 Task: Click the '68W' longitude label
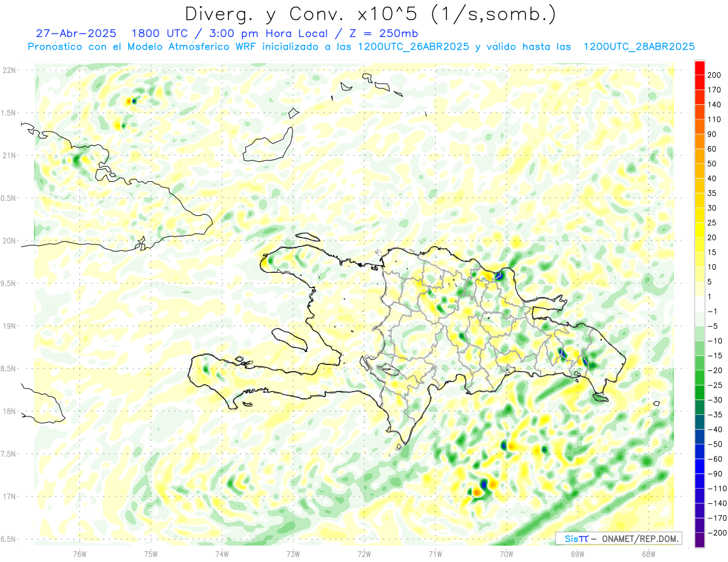(649, 553)
